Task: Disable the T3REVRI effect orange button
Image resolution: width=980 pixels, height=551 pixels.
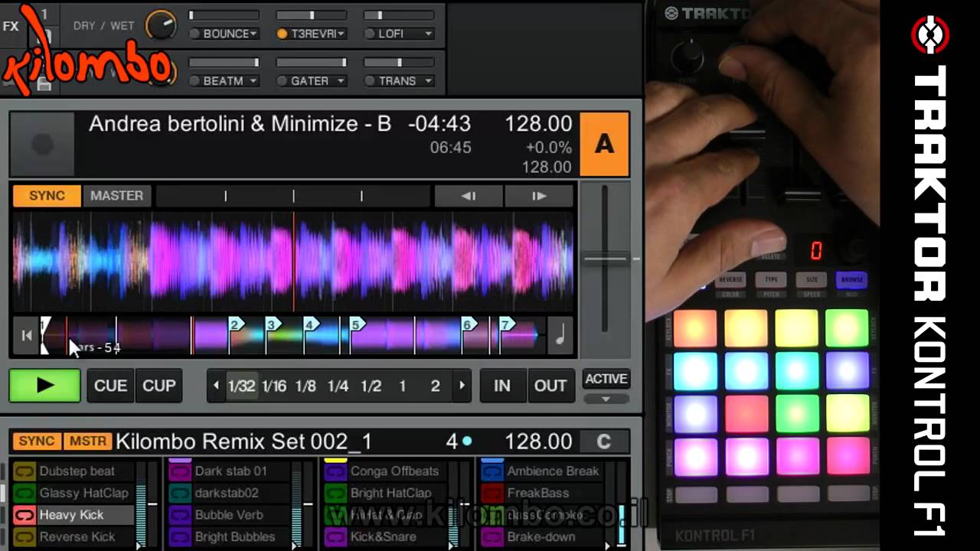Action: tap(283, 34)
